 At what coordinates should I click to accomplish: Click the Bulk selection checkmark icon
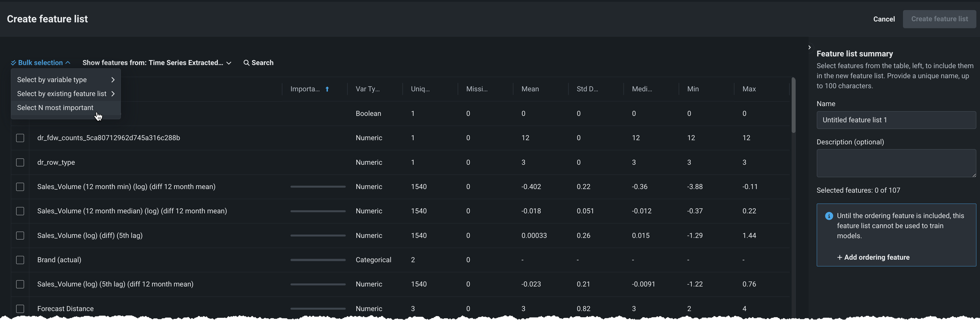13,63
